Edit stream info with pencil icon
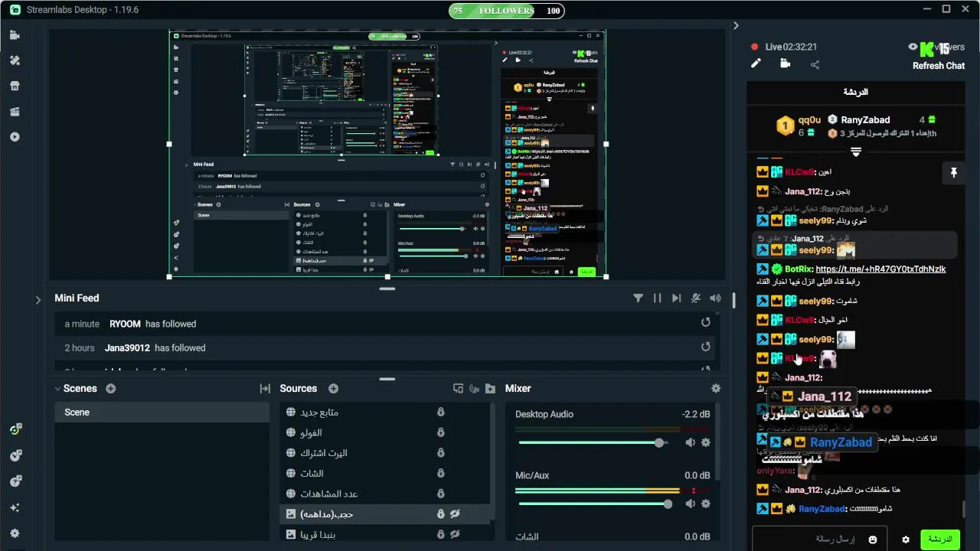980x551 pixels. (756, 64)
